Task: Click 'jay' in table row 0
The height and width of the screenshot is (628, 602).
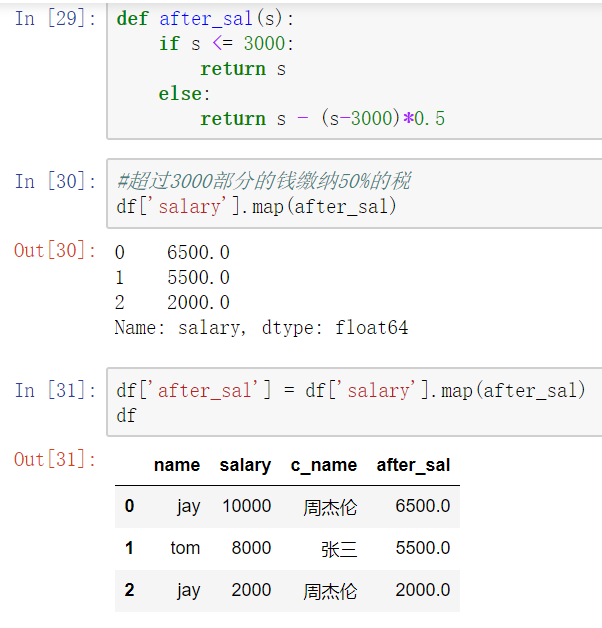Action: click(x=189, y=507)
